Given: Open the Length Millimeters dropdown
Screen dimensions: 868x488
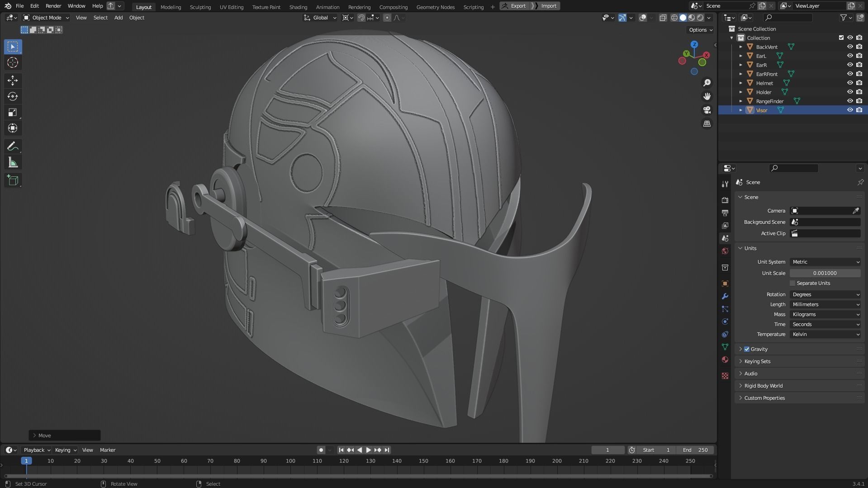Looking at the screenshot, I should pyautogui.click(x=825, y=304).
